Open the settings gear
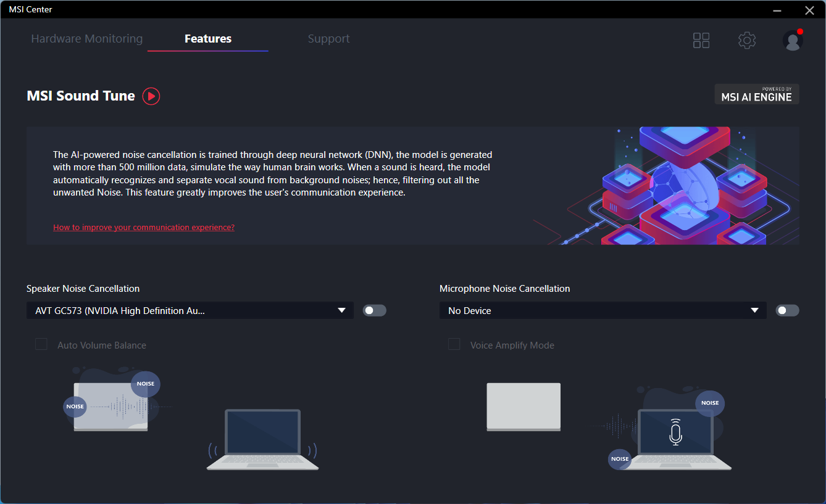Screen dimensions: 826x504 point(747,41)
